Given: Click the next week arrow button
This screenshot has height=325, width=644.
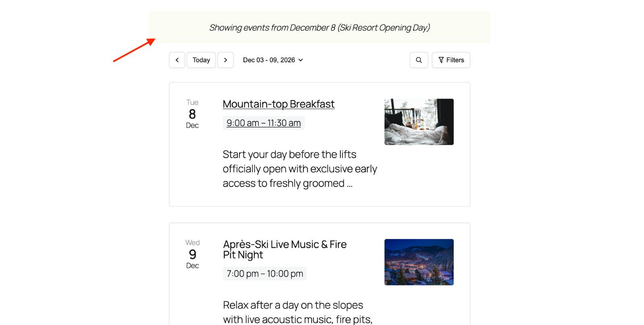Looking at the screenshot, I should (x=225, y=60).
